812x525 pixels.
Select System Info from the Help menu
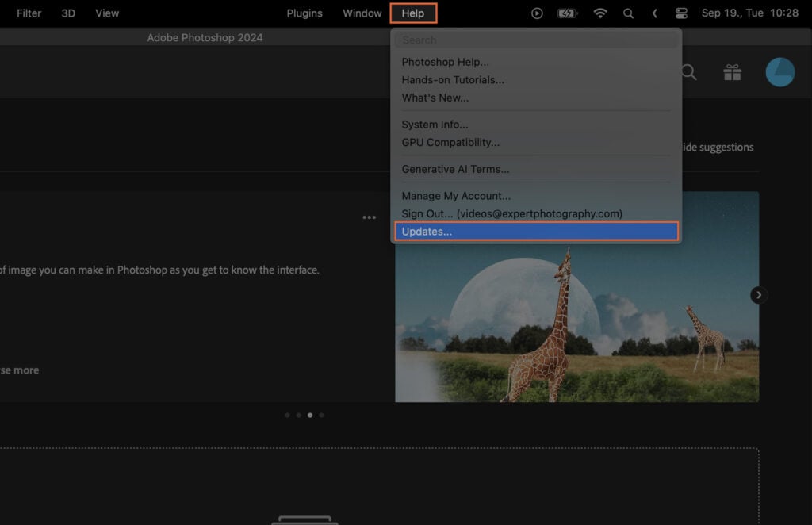point(435,124)
